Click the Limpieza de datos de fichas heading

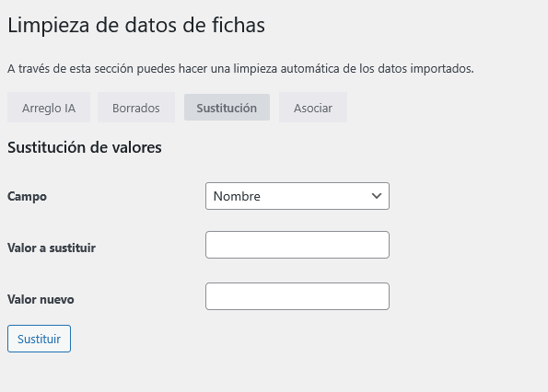[136, 25]
